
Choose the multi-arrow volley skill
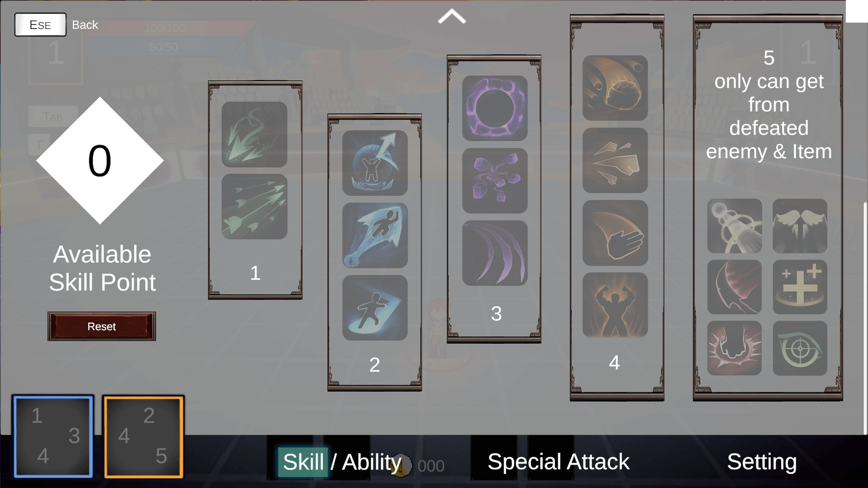tap(254, 207)
